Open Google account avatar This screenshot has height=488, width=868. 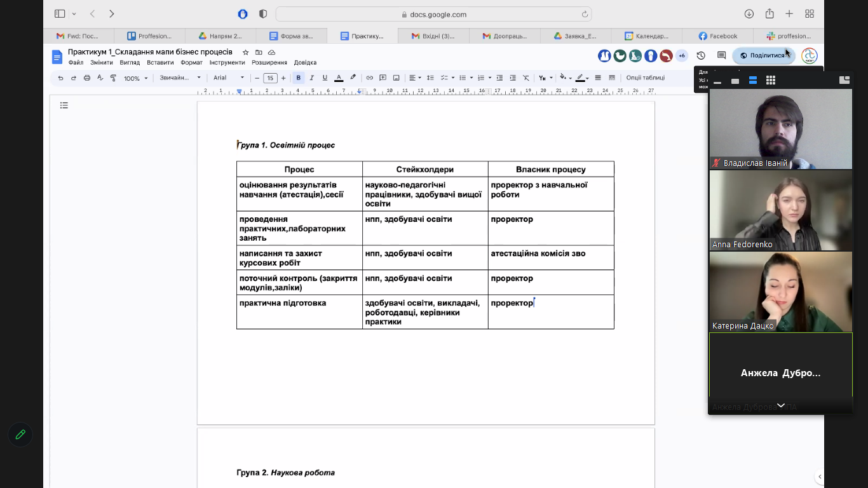tap(809, 56)
